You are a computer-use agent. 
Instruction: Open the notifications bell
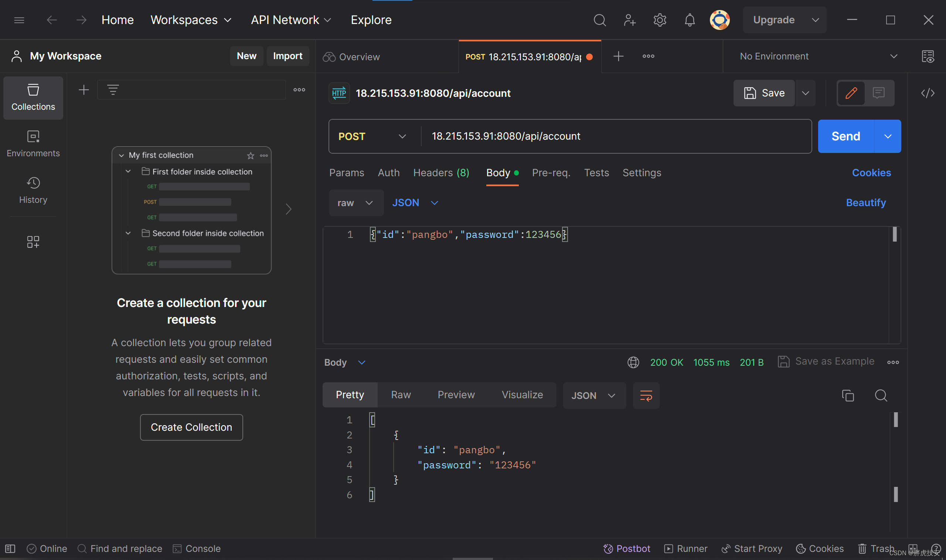(x=689, y=20)
